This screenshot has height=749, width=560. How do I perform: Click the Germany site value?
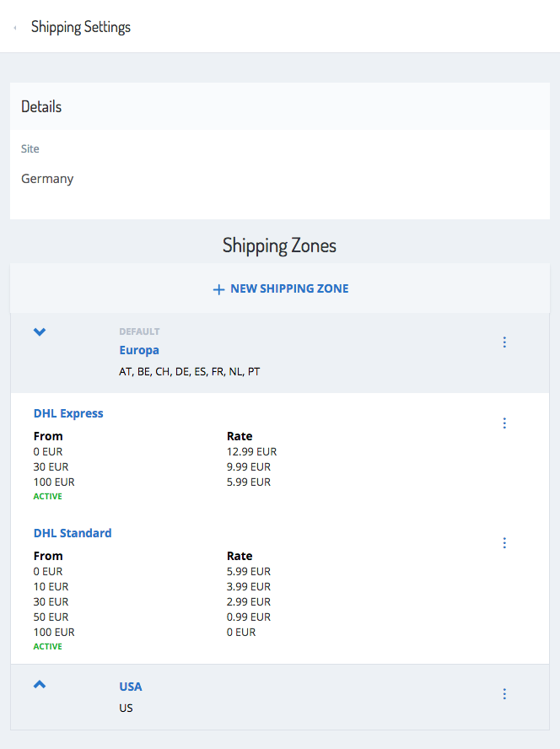click(x=47, y=179)
